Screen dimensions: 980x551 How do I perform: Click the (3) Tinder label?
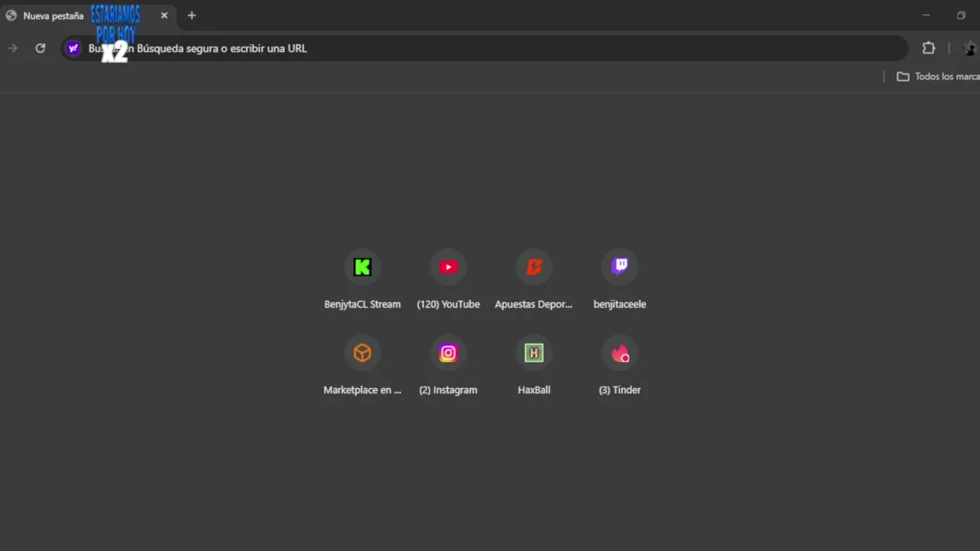pos(619,390)
